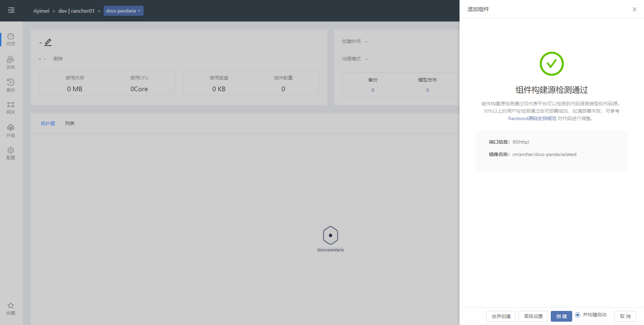
Task: Click the green success checkmark icon
Action: [x=552, y=64]
